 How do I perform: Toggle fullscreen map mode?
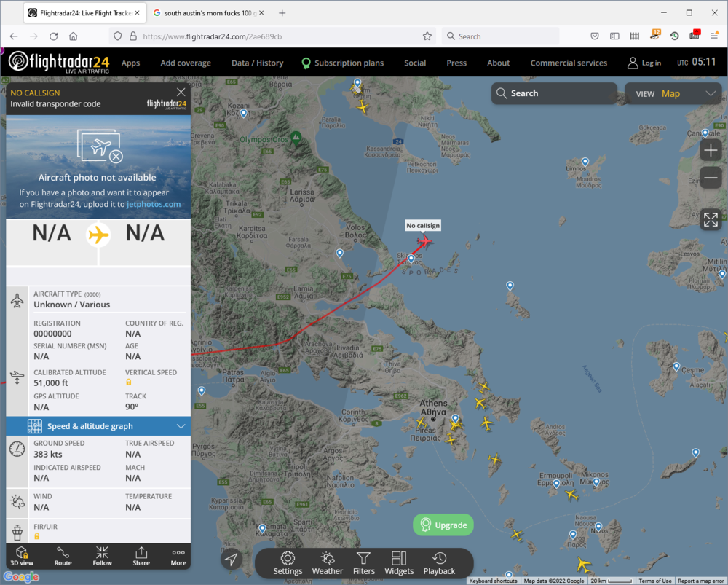coord(711,219)
